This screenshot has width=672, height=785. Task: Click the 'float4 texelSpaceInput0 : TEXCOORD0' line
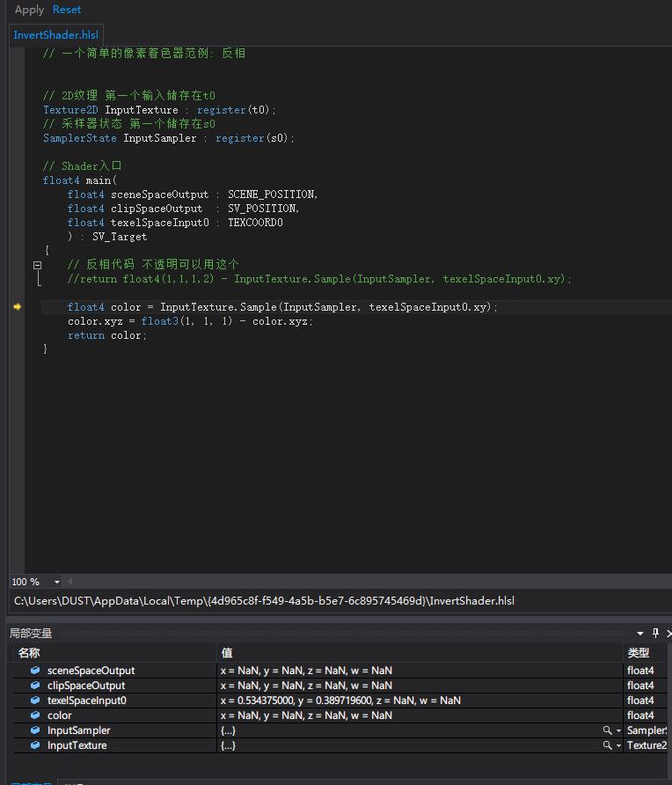(x=175, y=223)
